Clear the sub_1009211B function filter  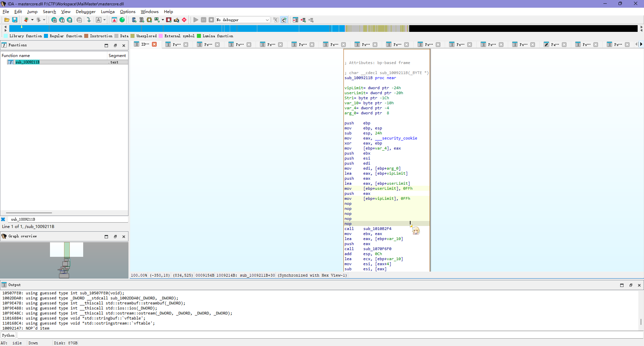[x=3, y=219]
